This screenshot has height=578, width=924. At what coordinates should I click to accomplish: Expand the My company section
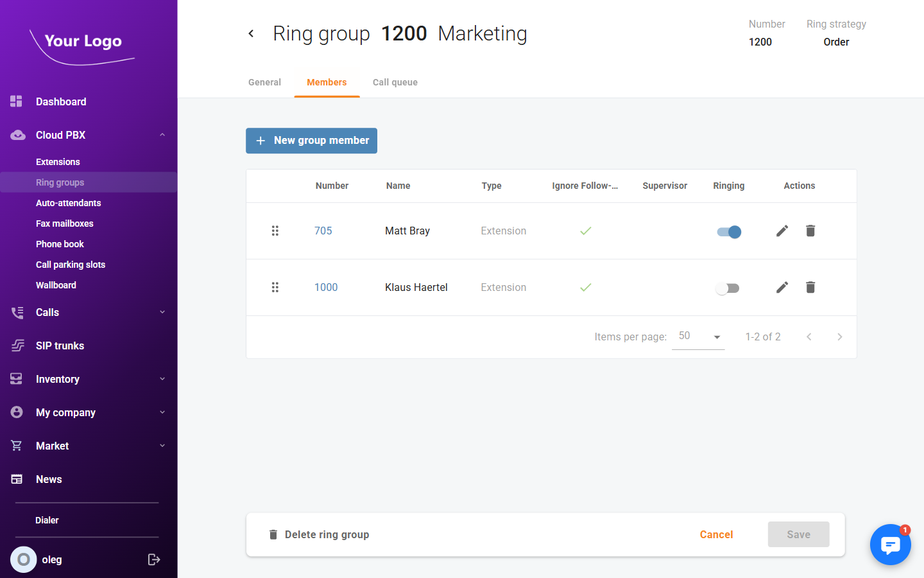tap(162, 412)
